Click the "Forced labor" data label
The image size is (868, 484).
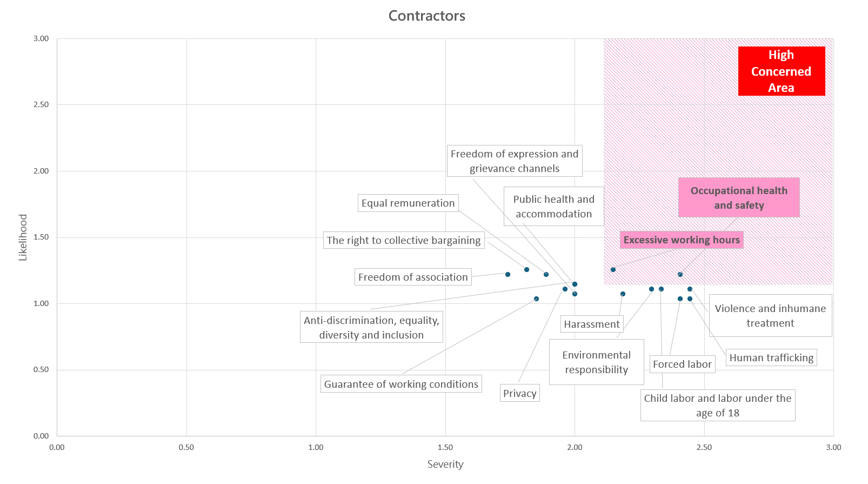coord(682,364)
